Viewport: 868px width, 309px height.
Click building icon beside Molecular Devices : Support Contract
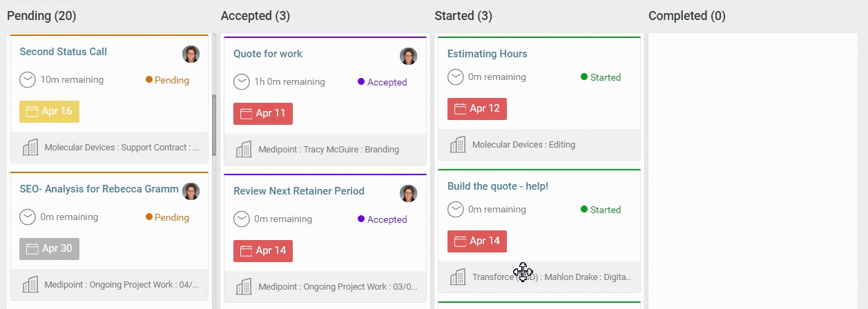pos(30,148)
